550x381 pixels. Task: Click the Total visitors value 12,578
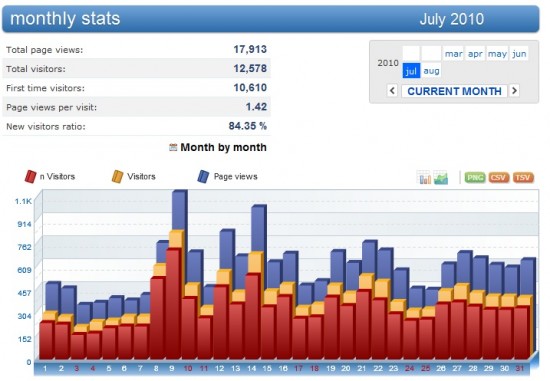(250, 68)
